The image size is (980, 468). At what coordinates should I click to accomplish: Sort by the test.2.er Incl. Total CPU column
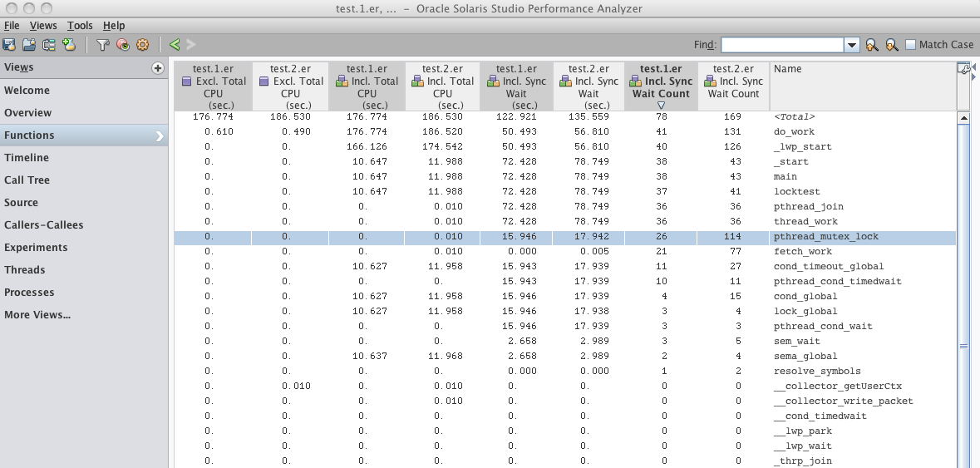(442, 86)
